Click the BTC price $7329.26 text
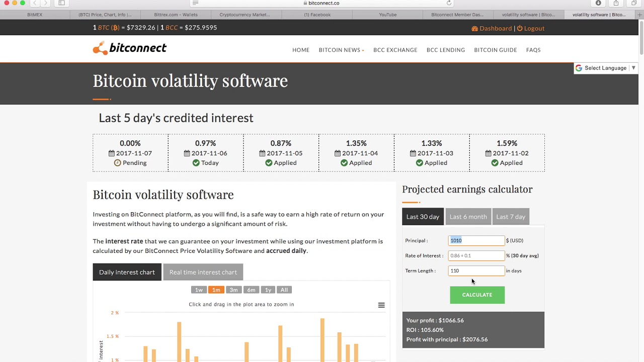644x362 pixels. click(141, 28)
